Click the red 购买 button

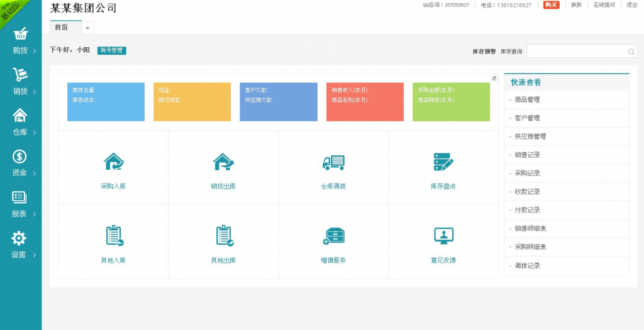(x=551, y=5)
